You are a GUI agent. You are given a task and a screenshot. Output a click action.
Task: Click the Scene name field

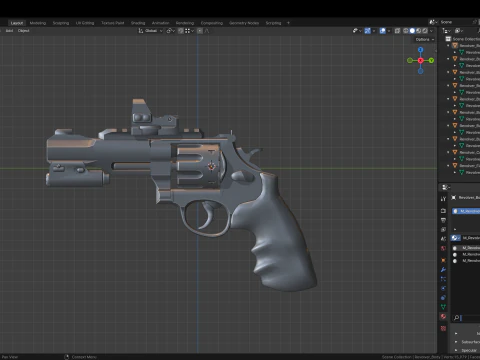click(x=456, y=22)
